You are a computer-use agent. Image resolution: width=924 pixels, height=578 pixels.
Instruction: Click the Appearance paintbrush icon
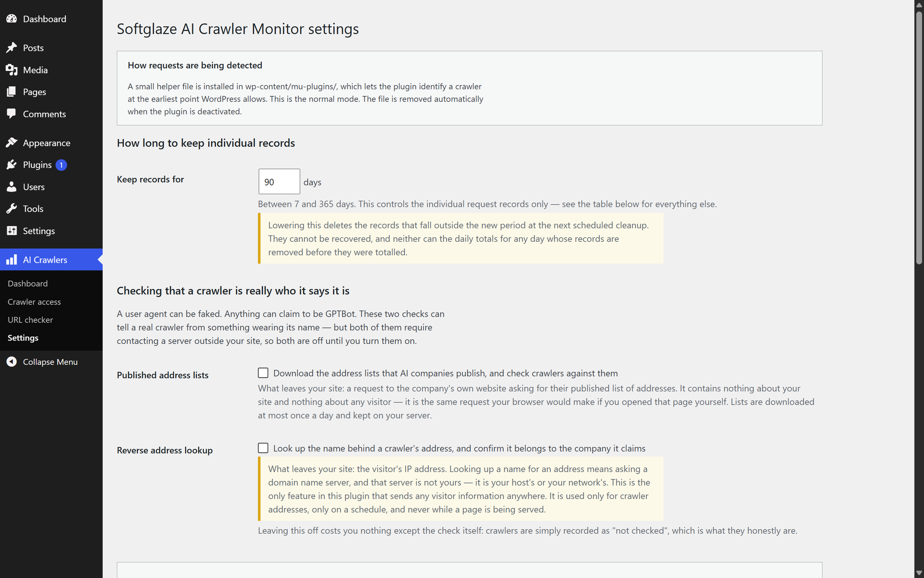(12, 143)
